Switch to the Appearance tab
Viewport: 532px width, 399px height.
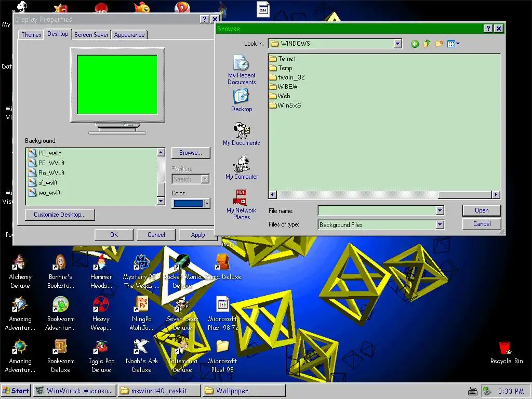click(x=129, y=35)
